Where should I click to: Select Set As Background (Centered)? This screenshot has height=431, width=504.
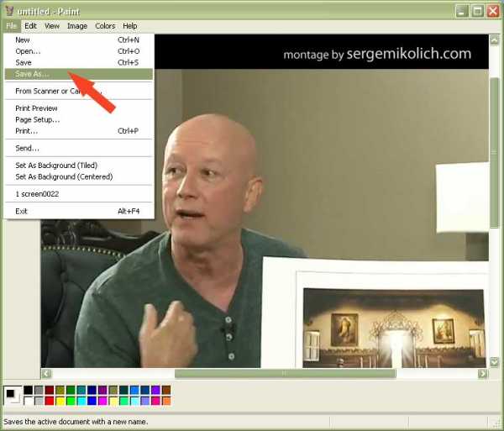pos(79,176)
